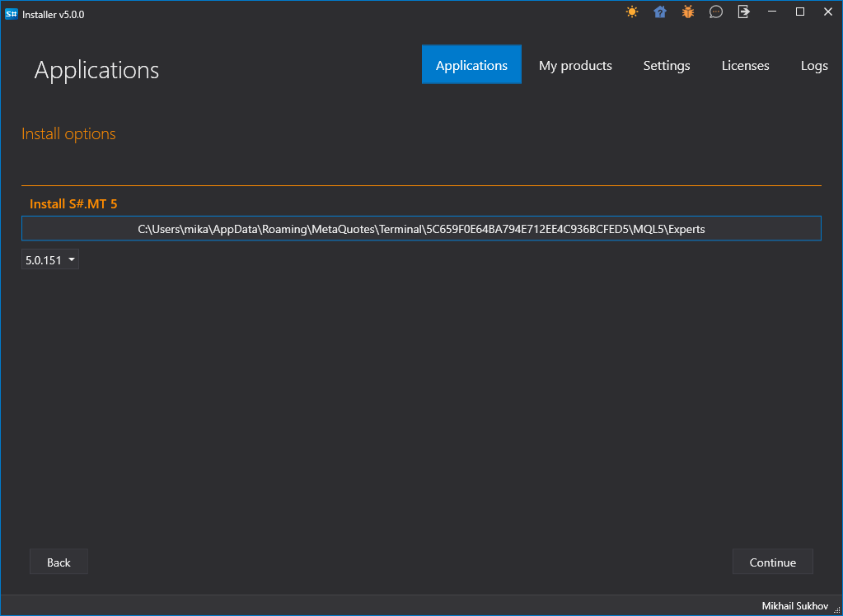
Task: Toggle the light theme sun icon
Action: tap(632, 12)
